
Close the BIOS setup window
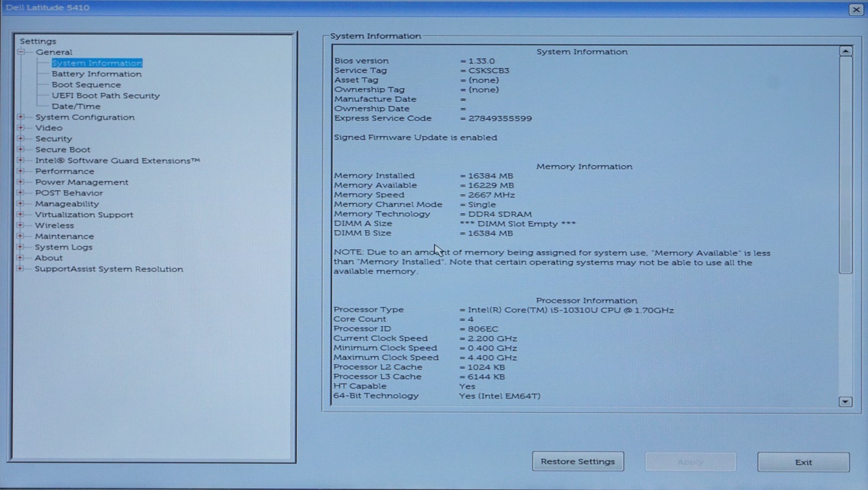point(856,9)
